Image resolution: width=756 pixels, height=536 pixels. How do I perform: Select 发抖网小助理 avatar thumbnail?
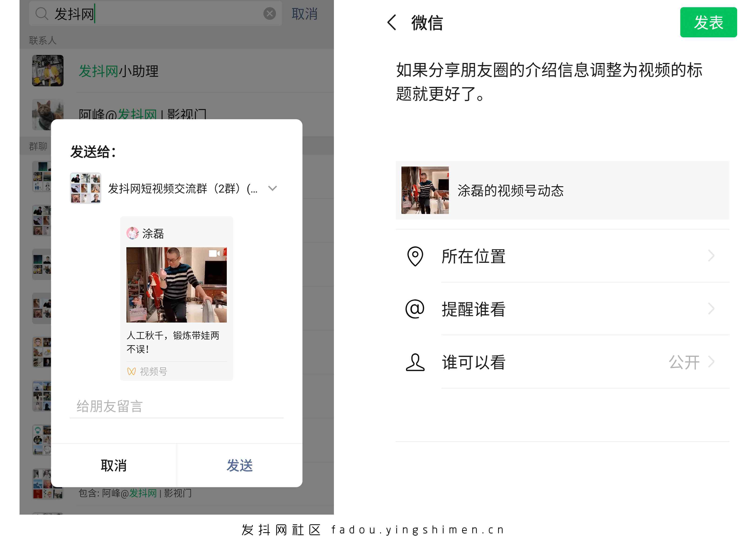click(47, 71)
